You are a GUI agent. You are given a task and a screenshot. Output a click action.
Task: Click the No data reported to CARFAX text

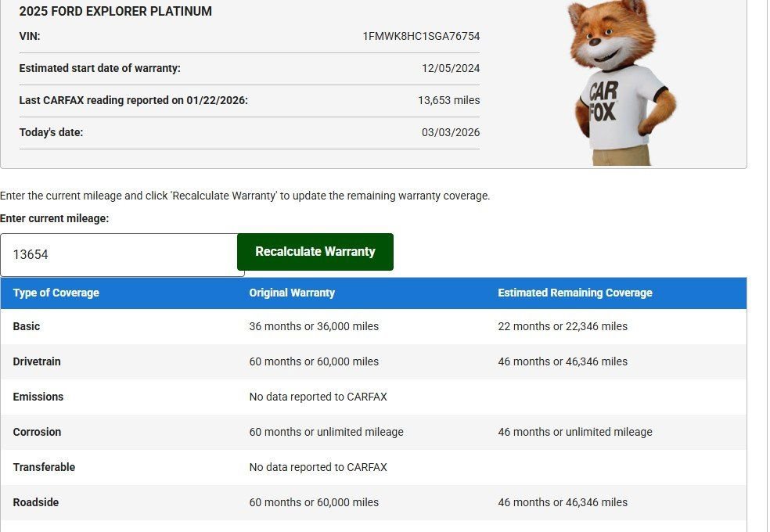coord(318,397)
